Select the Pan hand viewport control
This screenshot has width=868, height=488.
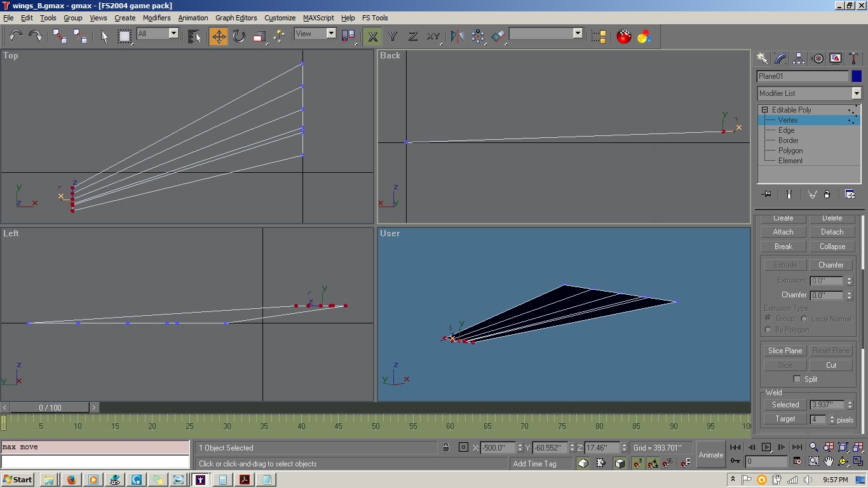[x=829, y=461]
